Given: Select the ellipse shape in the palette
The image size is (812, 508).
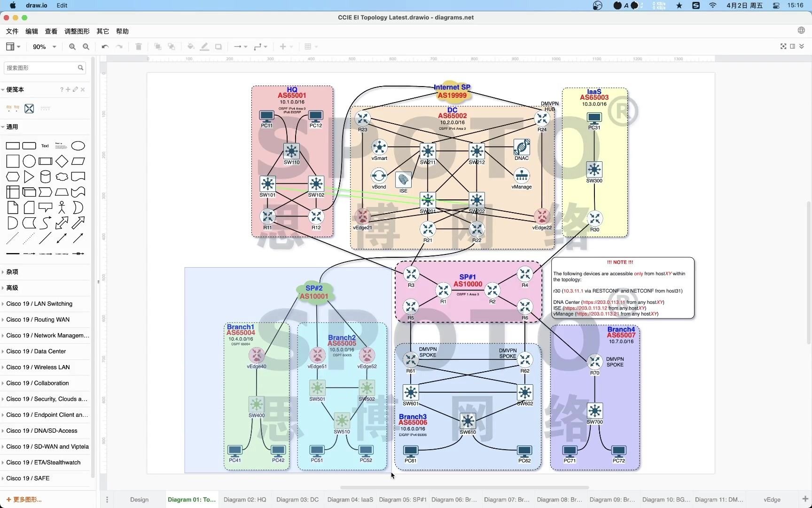Looking at the screenshot, I should [x=78, y=146].
